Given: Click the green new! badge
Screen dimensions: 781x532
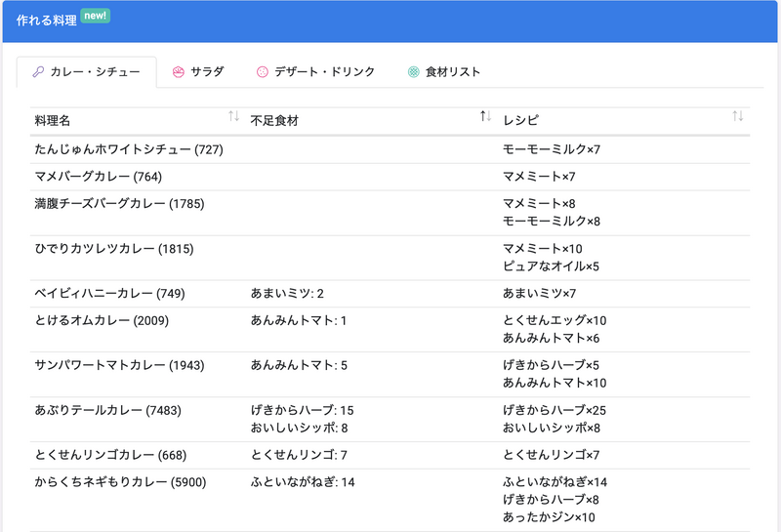Looking at the screenshot, I should (96, 17).
